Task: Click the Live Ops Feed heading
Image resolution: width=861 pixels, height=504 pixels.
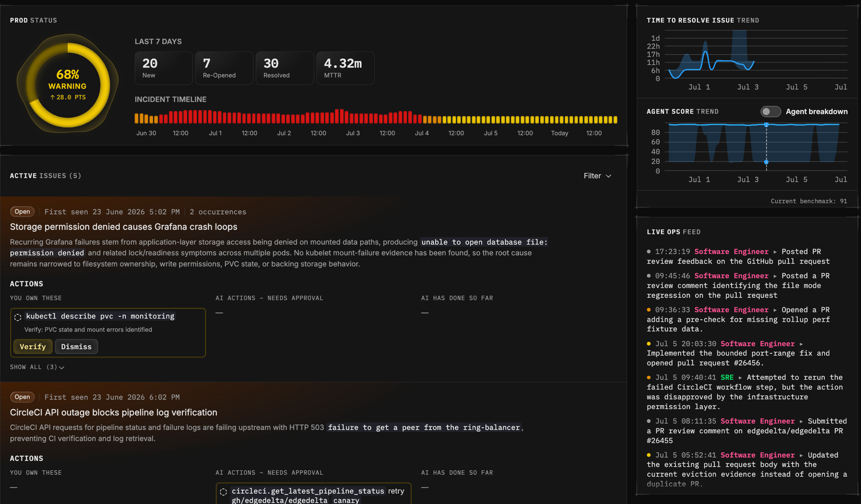Action: point(673,232)
